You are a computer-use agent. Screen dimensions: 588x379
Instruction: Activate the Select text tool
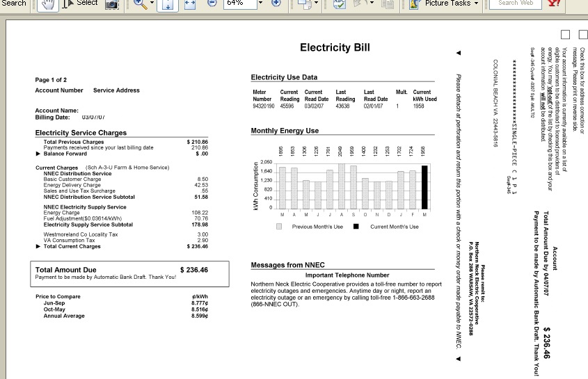80,3
